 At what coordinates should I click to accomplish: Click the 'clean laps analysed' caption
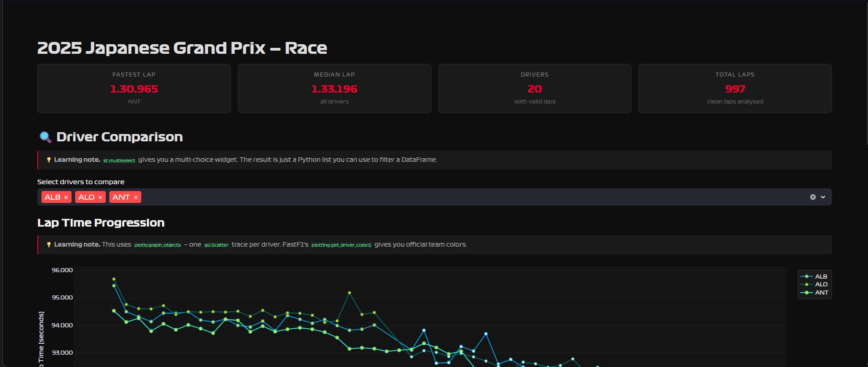(735, 102)
